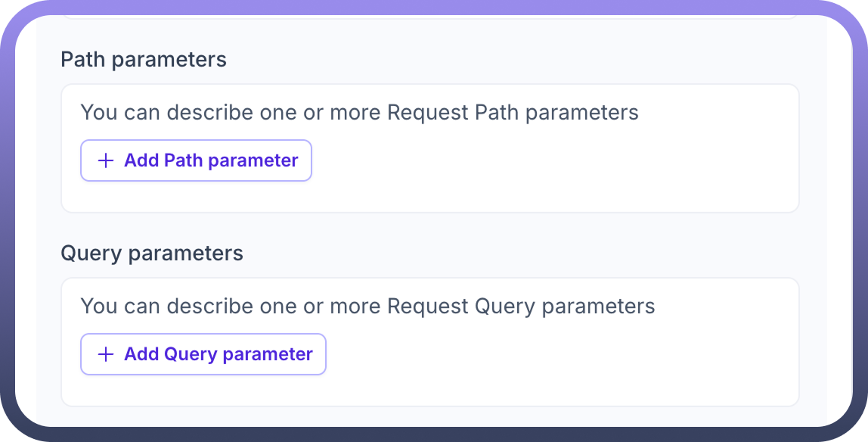Select the Query parameters section heading
The image size is (868, 442).
[152, 253]
